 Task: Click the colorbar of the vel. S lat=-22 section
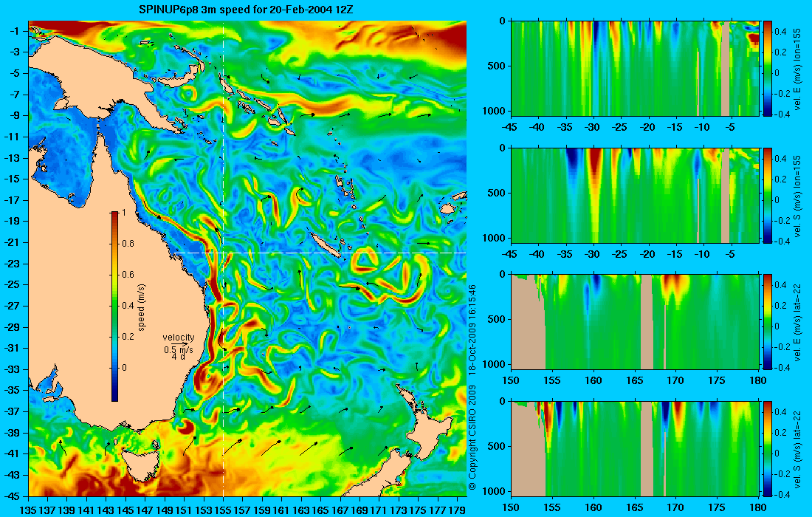(768, 448)
